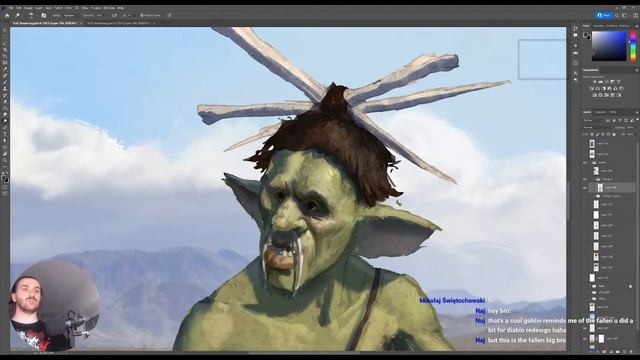Switch to the Swatches tab
This screenshot has height=360, width=640.
pyautogui.click(x=598, y=26)
